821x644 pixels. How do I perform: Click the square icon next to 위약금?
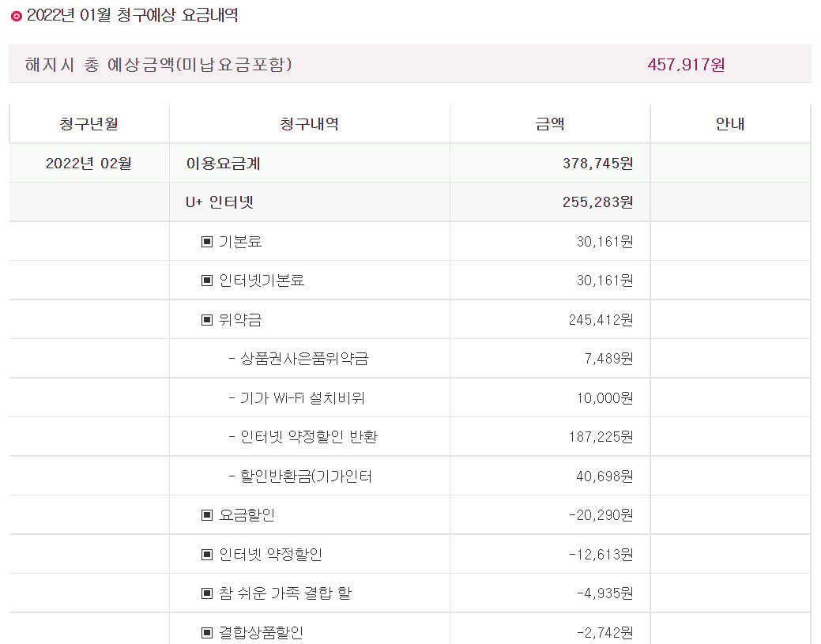(x=207, y=320)
